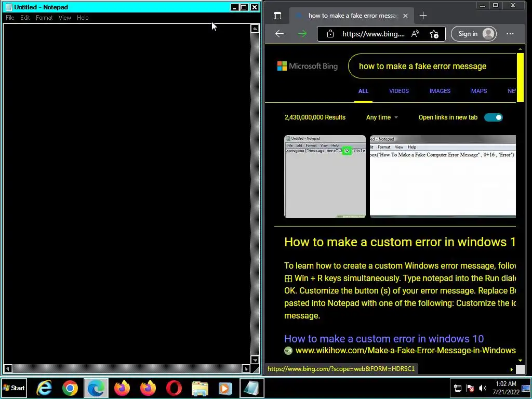Open File Explorer folder on taskbar
Image resolution: width=532 pixels, height=399 pixels.
pos(200,388)
